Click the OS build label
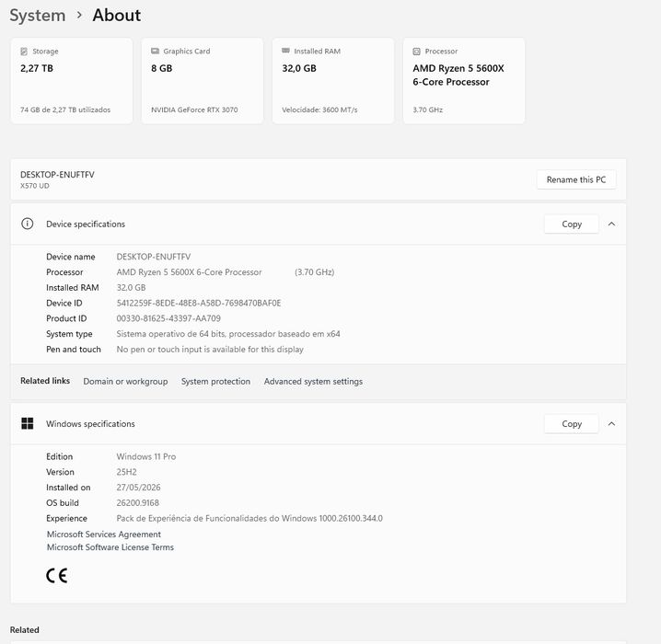Image resolution: width=661 pixels, height=644 pixels. tap(63, 503)
